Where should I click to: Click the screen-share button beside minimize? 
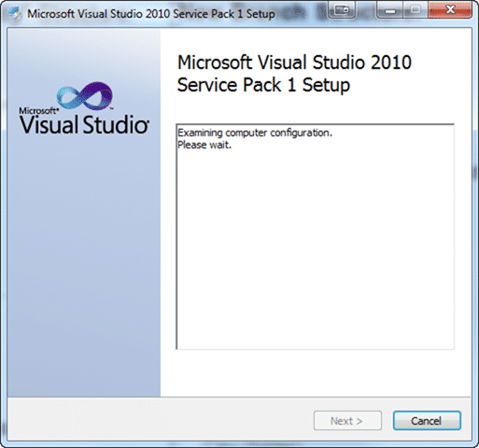[342, 10]
